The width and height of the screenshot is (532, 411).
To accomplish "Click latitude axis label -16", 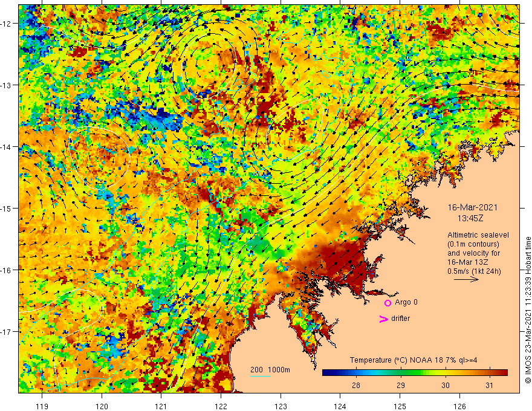I will 6,270.
